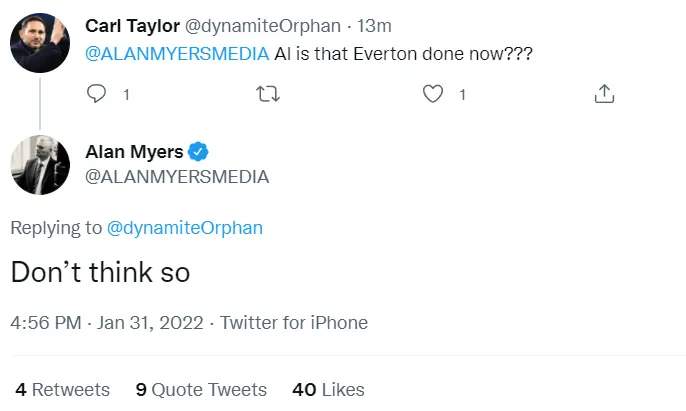Click Alan Myers' verified badge
This screenshot has width=686, height=411.
coord(199,152)
